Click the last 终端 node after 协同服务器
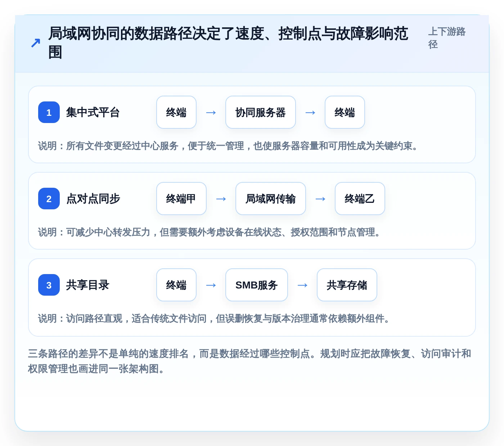504x446 pixels. click(345, 112)
